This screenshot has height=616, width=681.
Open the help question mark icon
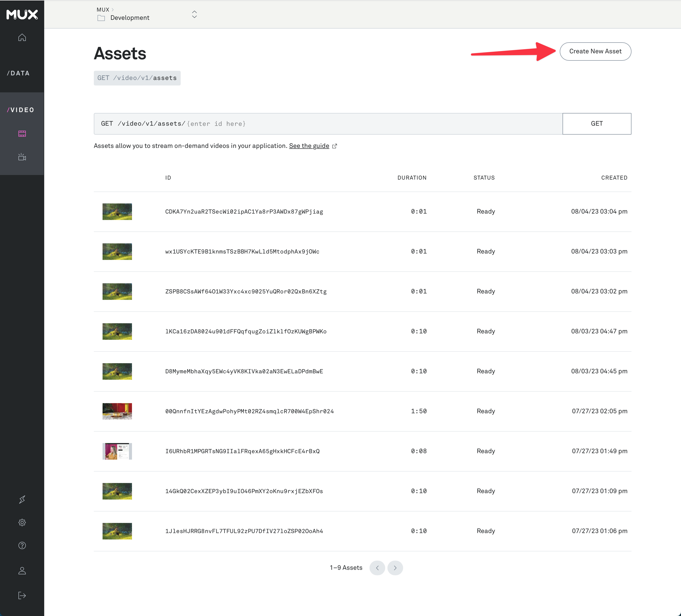pos(22,545)
